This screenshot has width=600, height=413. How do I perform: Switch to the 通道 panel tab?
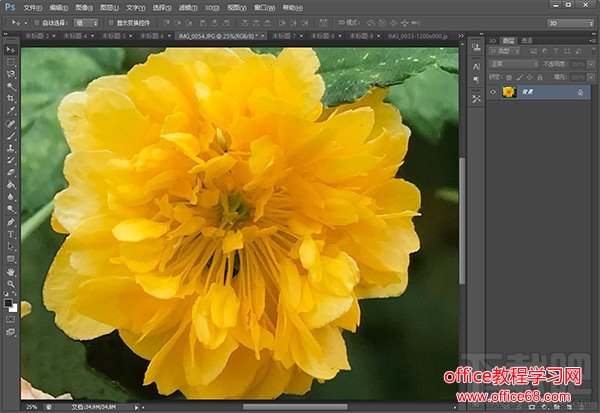526,41
